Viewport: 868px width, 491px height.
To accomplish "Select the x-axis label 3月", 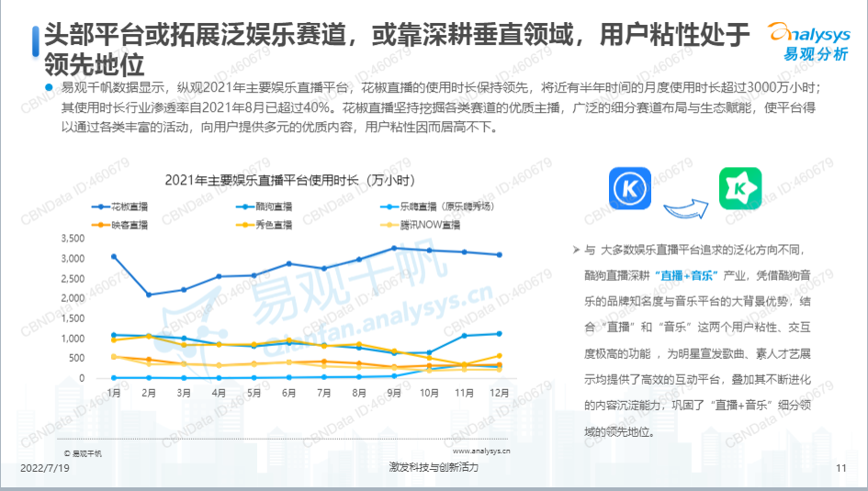I will click(184, 393).
